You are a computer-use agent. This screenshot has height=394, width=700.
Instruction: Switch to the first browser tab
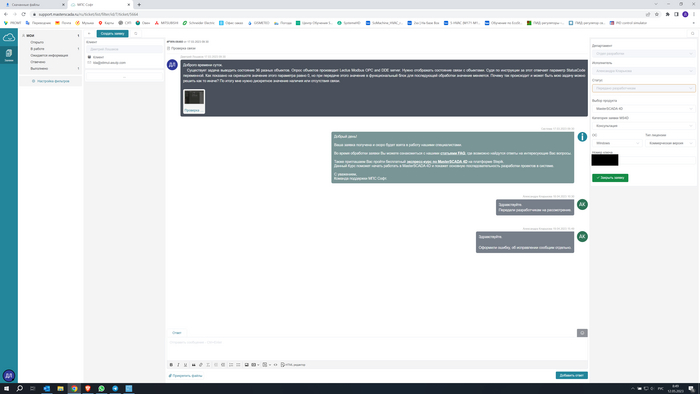(33, 4)
